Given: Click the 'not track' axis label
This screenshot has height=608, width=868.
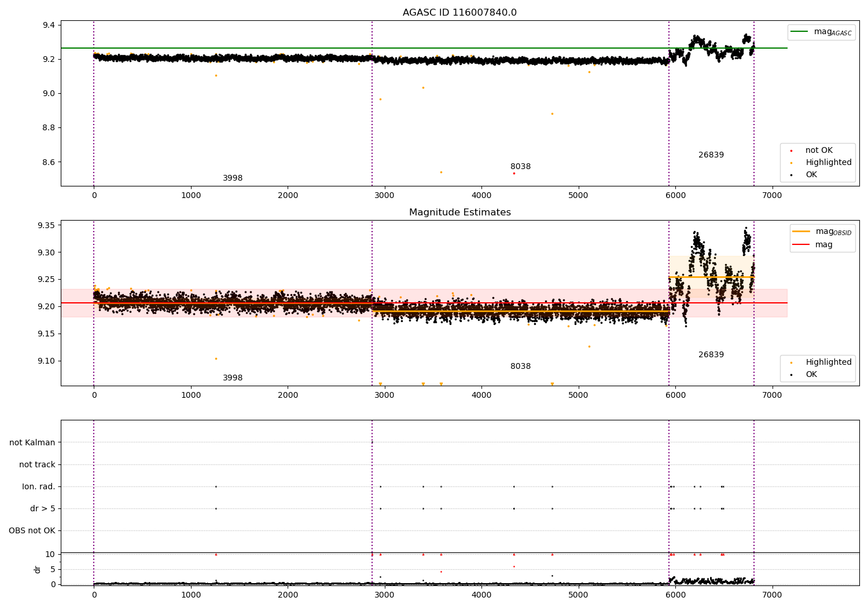Looking at the screenshot, I should 37,465.
